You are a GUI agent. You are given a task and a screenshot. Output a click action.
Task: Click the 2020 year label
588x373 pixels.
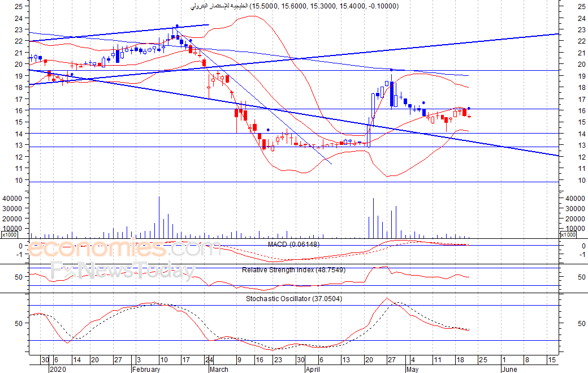coord(59,370)
